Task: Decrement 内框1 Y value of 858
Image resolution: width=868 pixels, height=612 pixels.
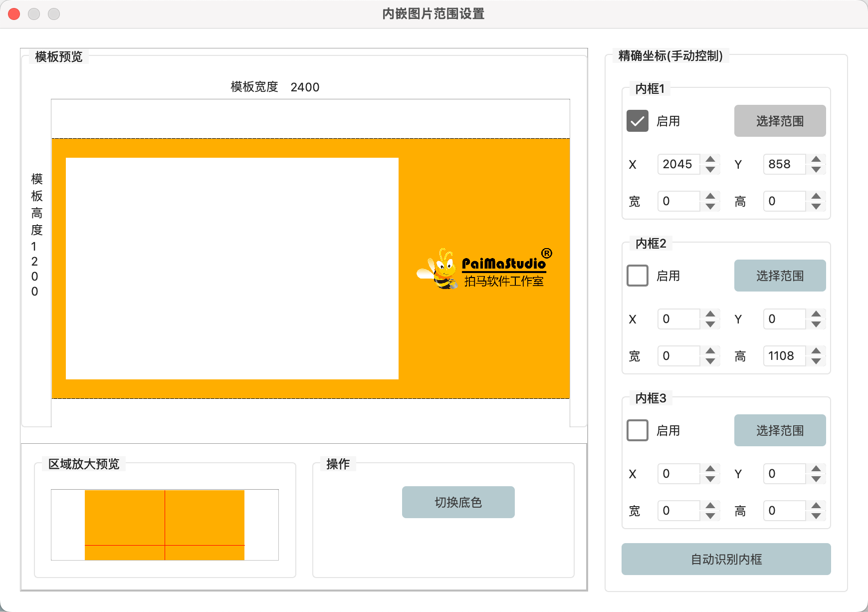Action: click(x=816, y=170)
